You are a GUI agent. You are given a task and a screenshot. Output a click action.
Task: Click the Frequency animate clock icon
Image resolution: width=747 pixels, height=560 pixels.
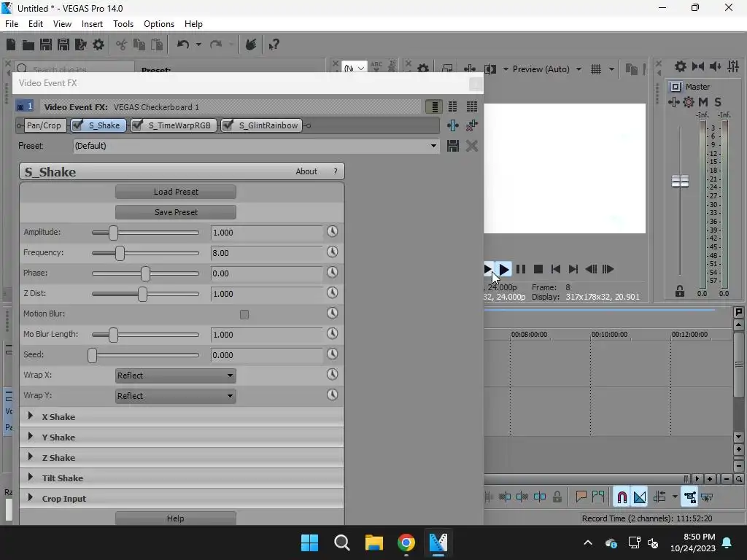click(x=332, y=252)
